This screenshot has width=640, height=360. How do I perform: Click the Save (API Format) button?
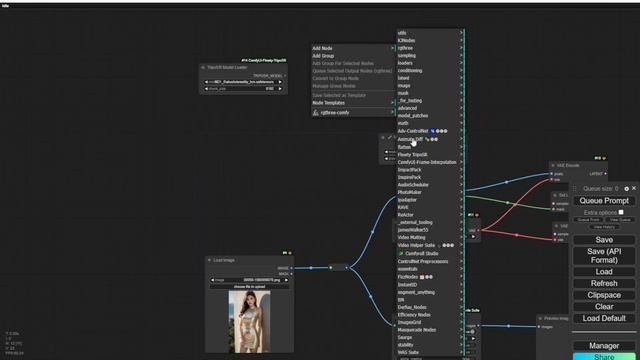pyautogui.click(x=604, y=256)
